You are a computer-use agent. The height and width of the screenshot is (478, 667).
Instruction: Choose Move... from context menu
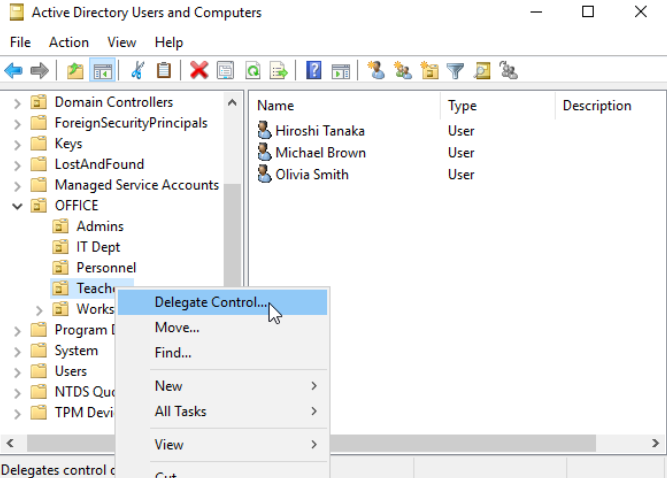pyautogui.click(x=222, y=327)
